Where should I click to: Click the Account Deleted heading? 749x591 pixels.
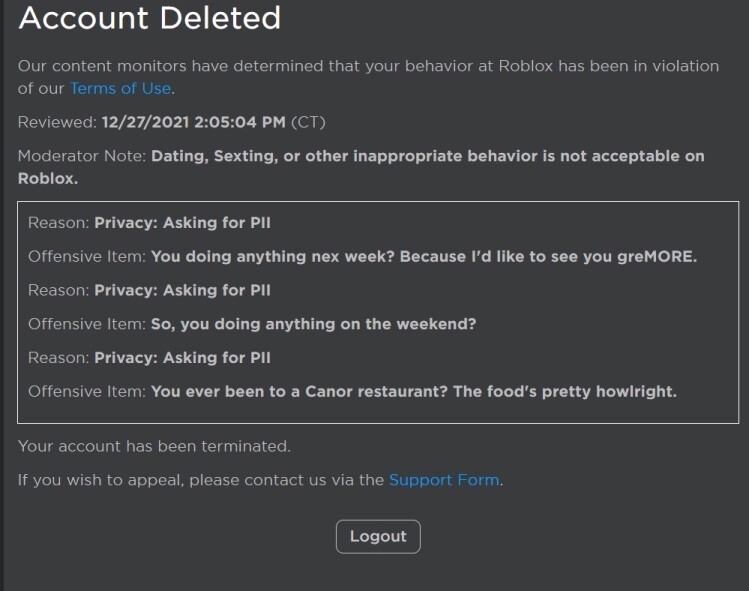[150, 18]
